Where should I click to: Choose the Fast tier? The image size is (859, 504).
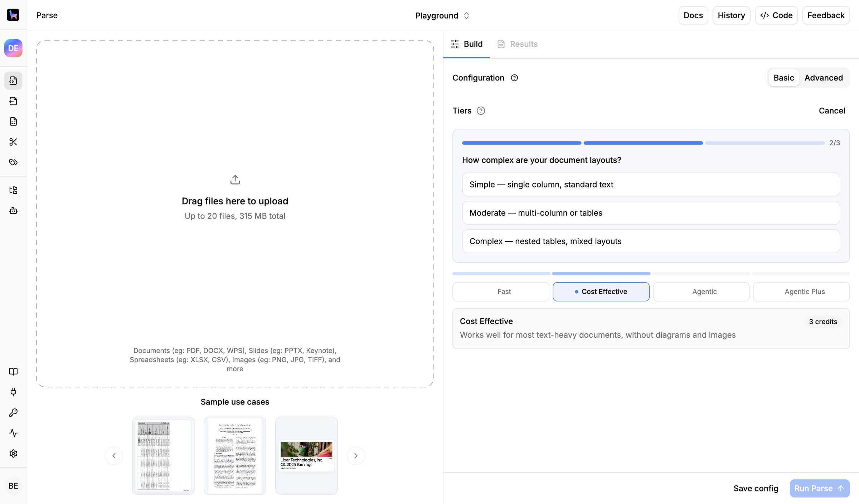[501, 292]
